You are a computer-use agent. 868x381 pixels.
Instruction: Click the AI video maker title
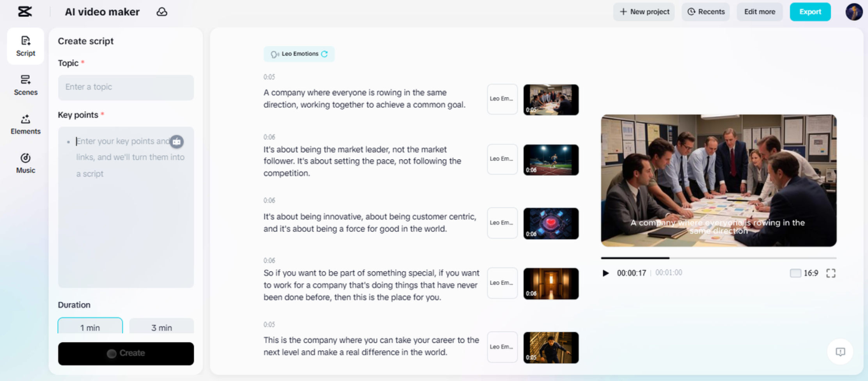tap(102, 12)
